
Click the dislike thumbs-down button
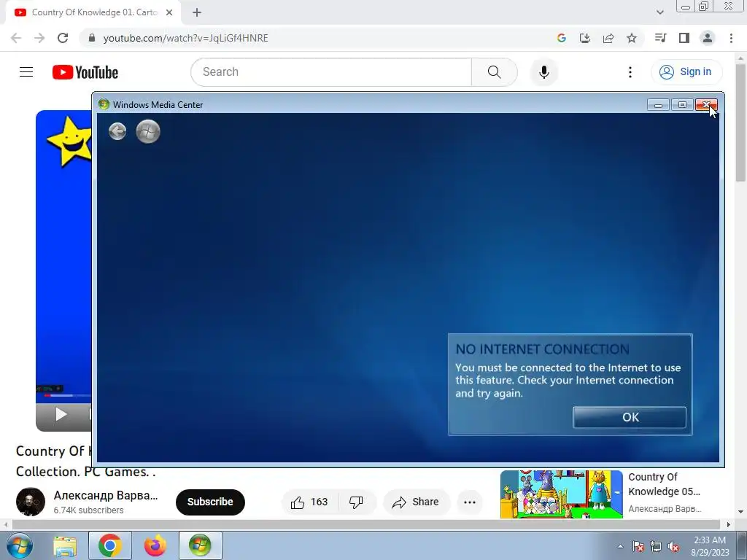[356, 502]
